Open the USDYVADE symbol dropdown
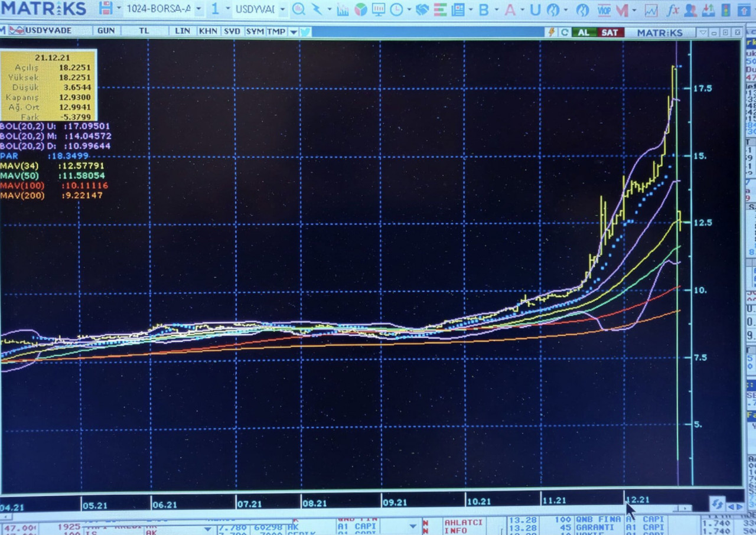This screenshot has width=756, height=535. [282, 9]
